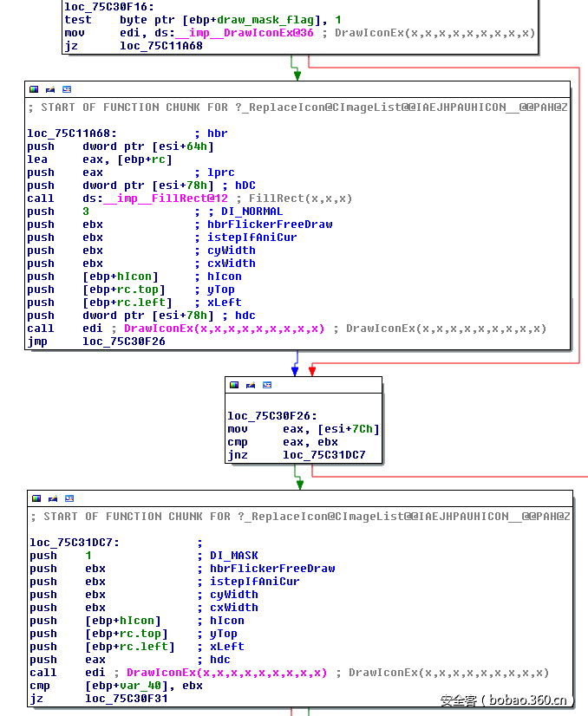588x716 pixels.
Task: Click the DI_NORMAL comment text
Action: point(252,212)
